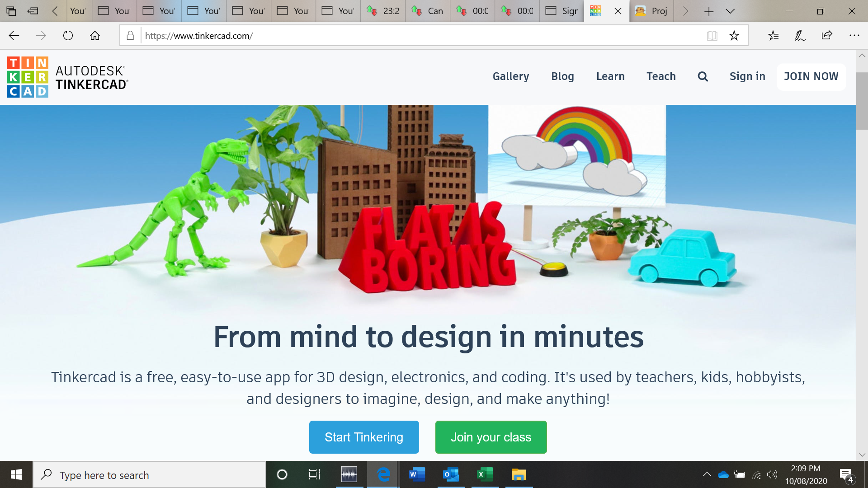Switch to the 23:2 tab
Screen dimensions: 868x488
point(383,11)
